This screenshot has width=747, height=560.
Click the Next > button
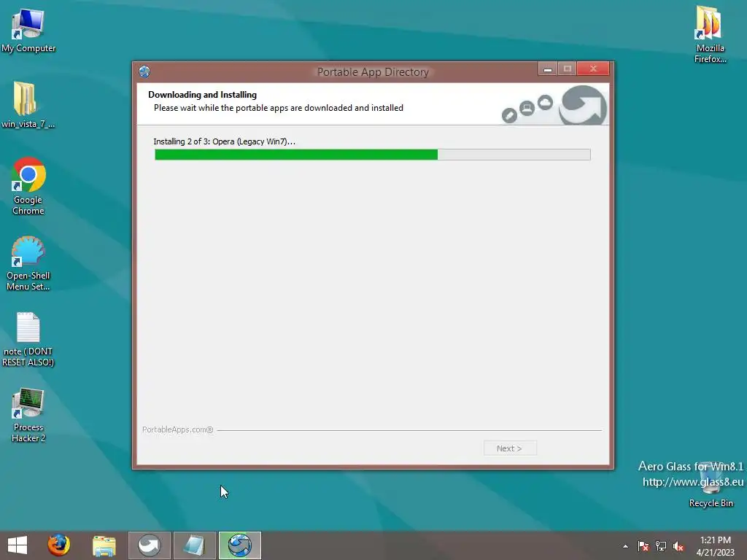[x=510, y=448]
